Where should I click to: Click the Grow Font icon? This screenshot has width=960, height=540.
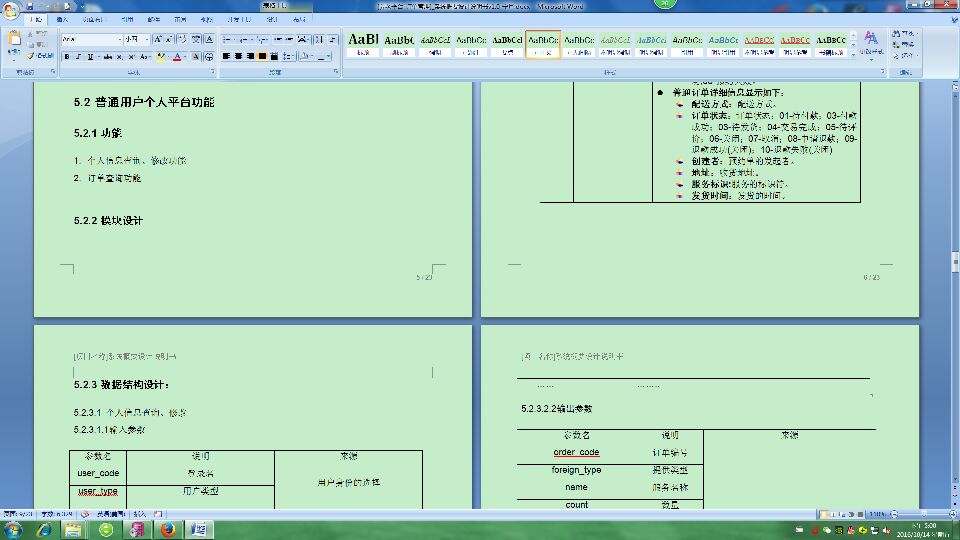[x=158, y=39]
